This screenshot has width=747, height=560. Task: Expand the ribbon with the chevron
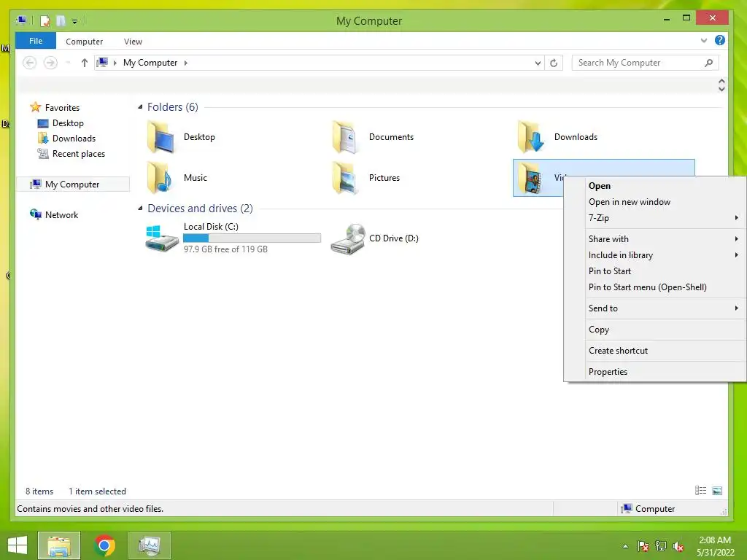point(704,41)
